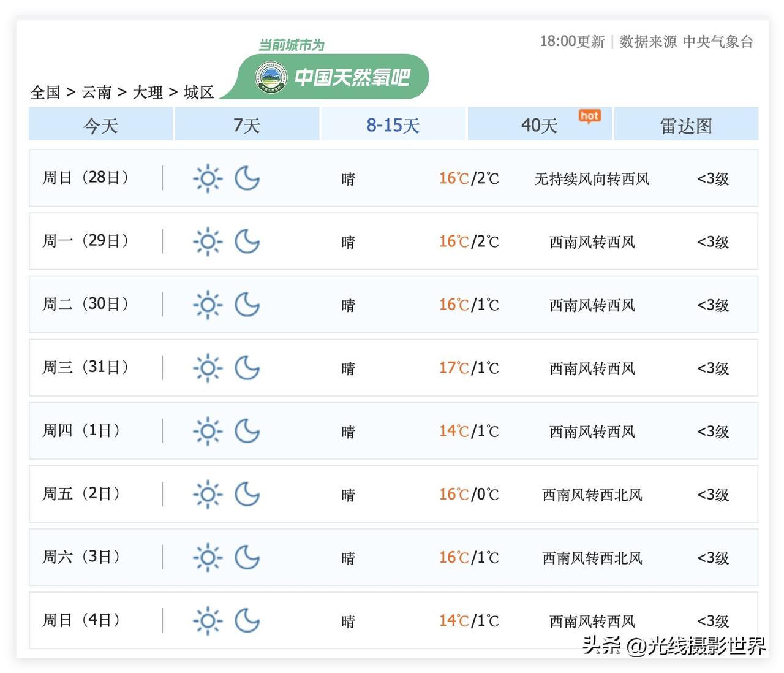The image size is (784, 673).
Task: Switch to the 今天 tab
Action: pyautogui.click(x=100, y=125)
